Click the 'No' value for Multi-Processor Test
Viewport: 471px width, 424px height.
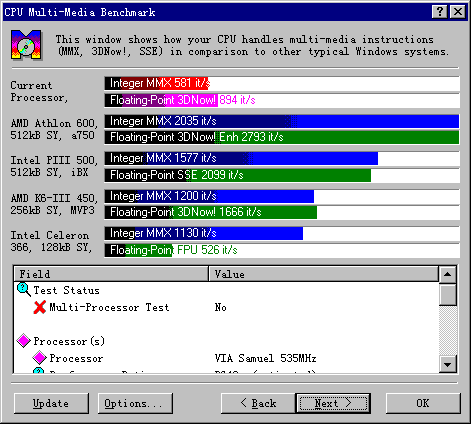coord(221,307)
